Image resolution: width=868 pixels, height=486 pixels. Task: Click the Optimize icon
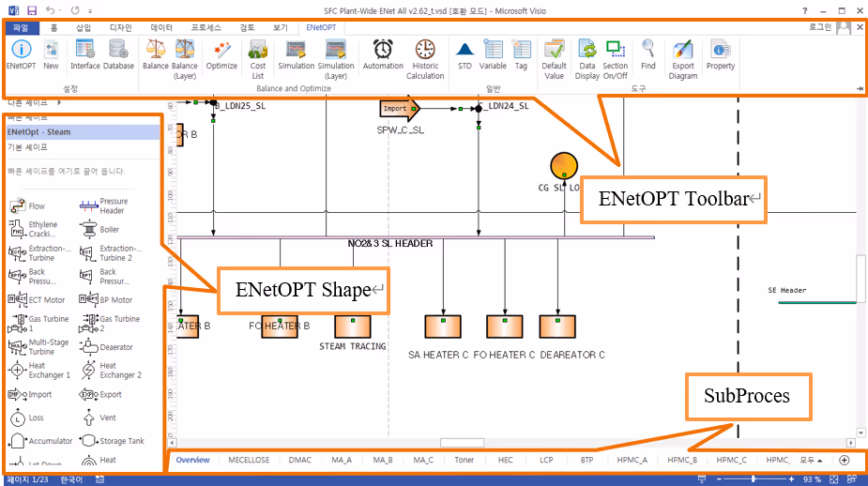[221, 54]
